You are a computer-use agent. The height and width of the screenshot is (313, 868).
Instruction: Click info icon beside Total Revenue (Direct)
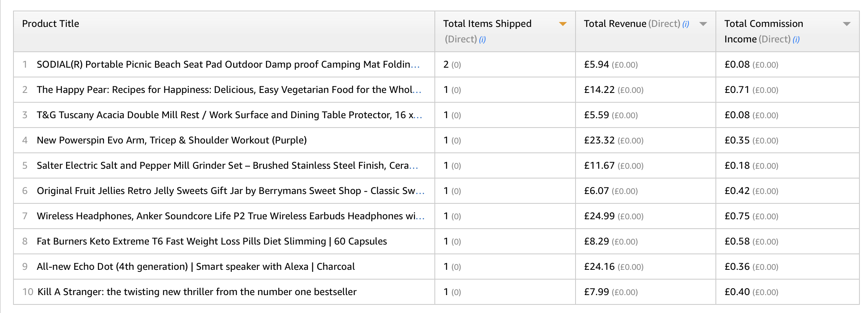point(686,24)
